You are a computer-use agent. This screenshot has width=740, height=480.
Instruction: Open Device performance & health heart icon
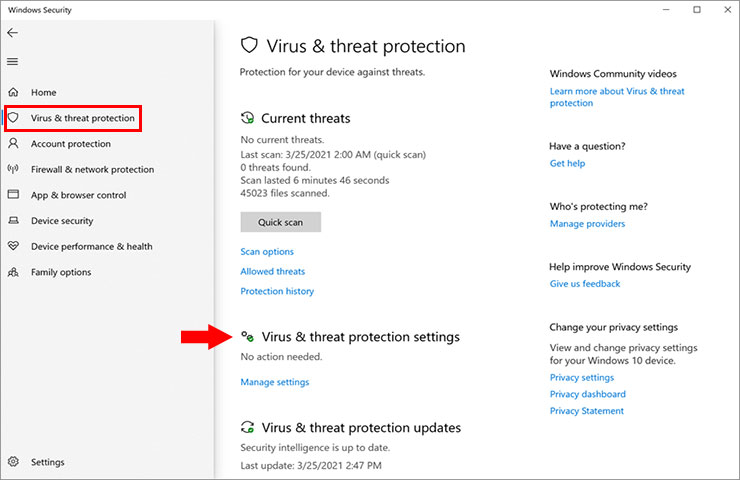coord(13,246)
